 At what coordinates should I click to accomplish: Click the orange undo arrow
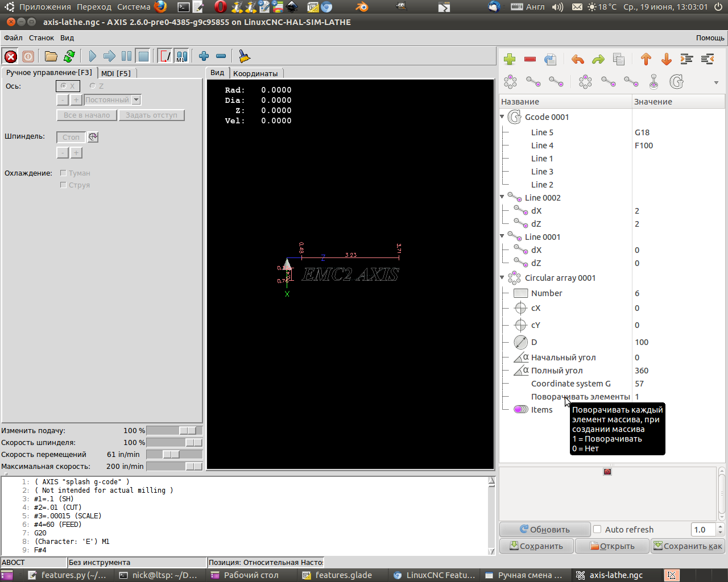578,59
